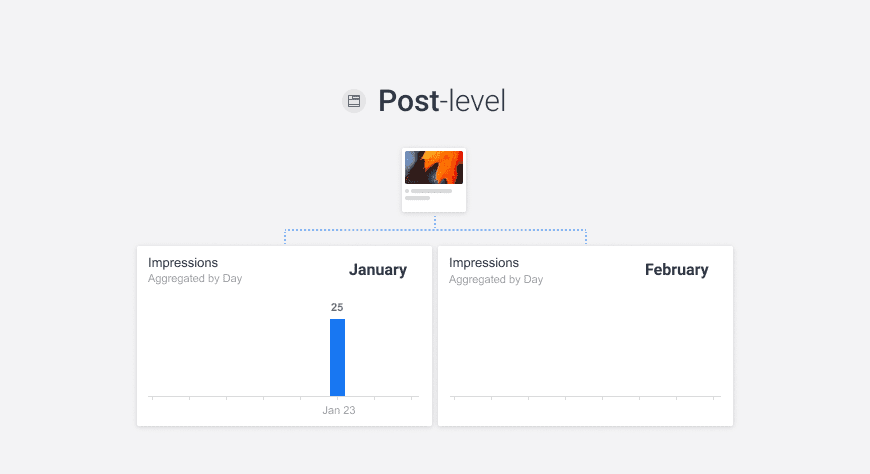Open the orange leaf post thumbnail image
Screen dimensions: 870x474
pos(434,167)
